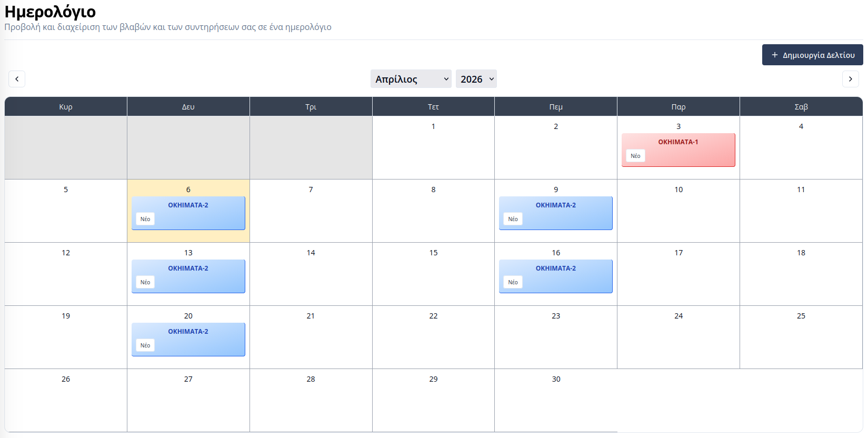Click the Νέο badge on the OKHIMATA-1 card
The width and height of the screenshot is (868, 438).
point(635,155)
